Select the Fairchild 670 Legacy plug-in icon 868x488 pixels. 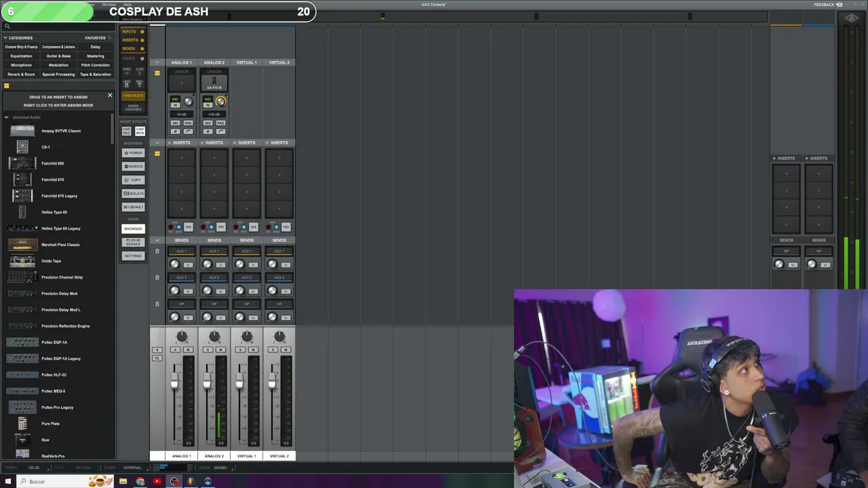[22, 196]
